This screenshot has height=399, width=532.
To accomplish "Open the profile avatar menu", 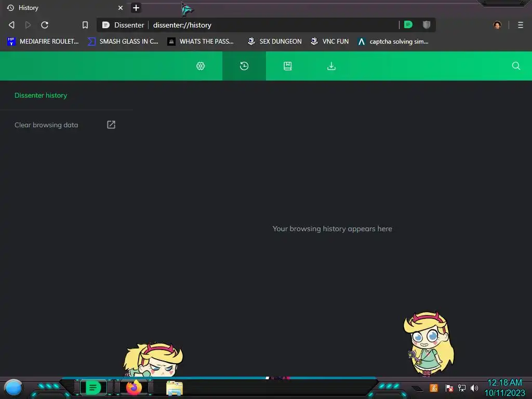I will pos(497,25).
